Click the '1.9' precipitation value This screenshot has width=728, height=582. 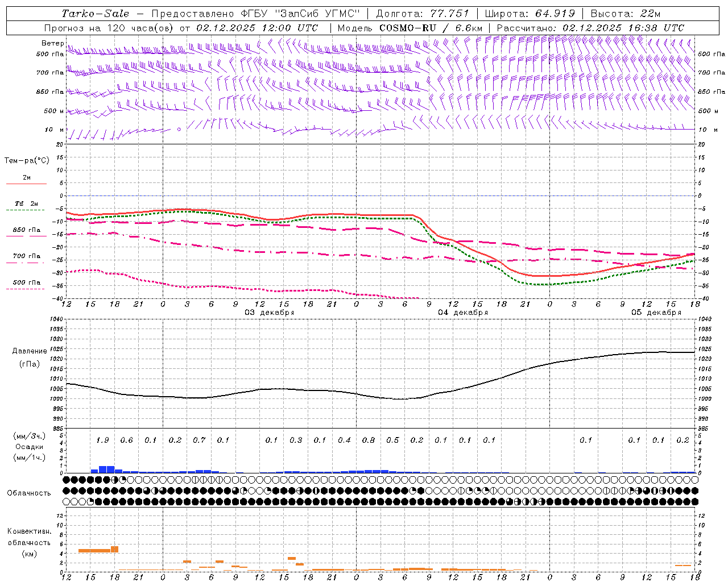tap(102, 440)
